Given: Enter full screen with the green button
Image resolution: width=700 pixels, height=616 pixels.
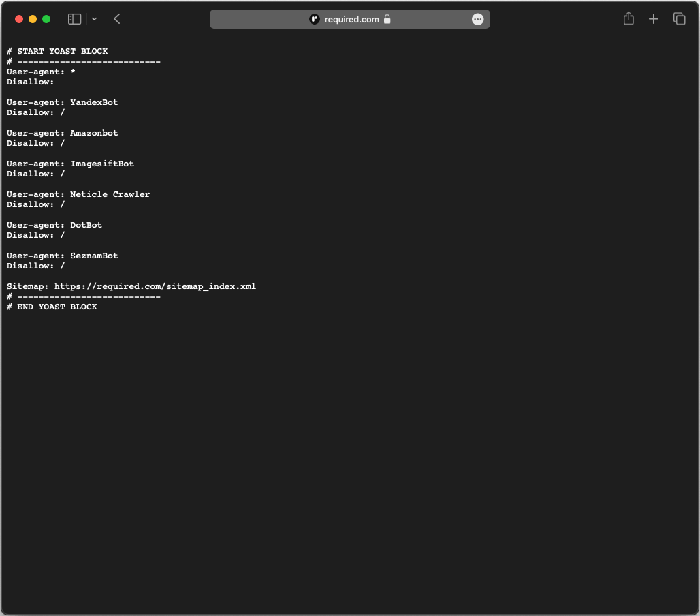Looking at the screenshot, I should pos(46,19).
